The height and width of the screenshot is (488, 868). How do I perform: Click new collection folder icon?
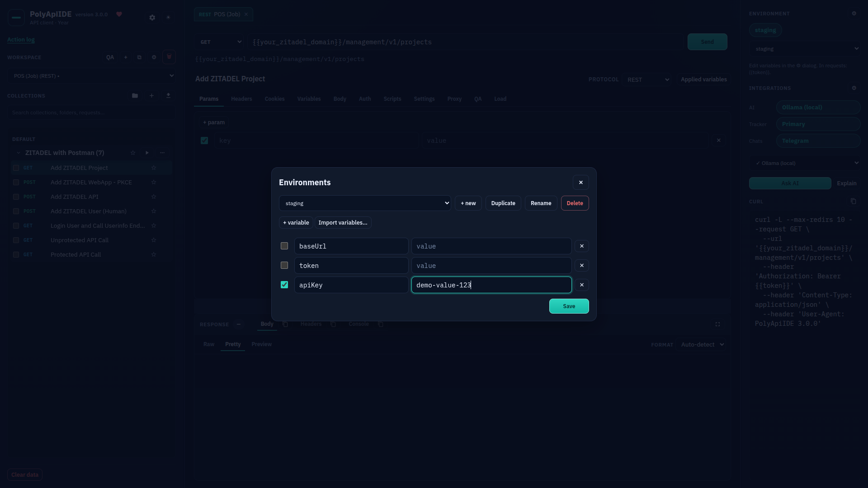135,96
